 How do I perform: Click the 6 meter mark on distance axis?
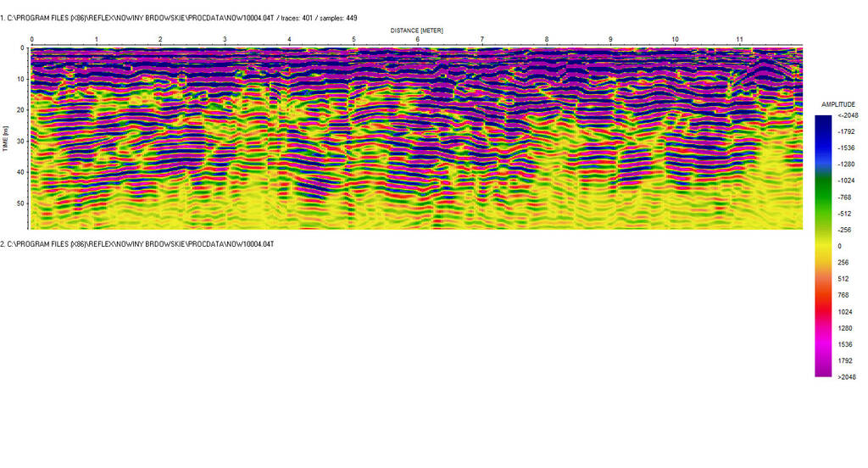tap(418, 40)
